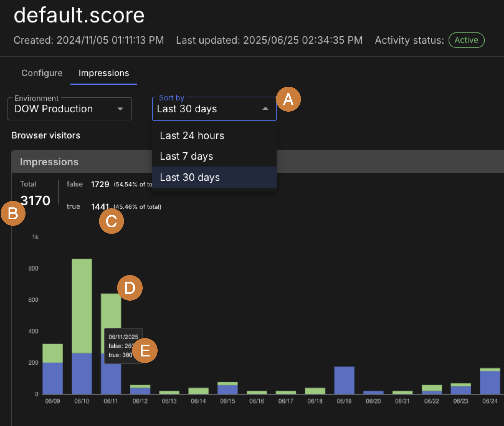Select the Last 7 days option
The height and width of the screenshot is (426, 504).
point(186,156)
